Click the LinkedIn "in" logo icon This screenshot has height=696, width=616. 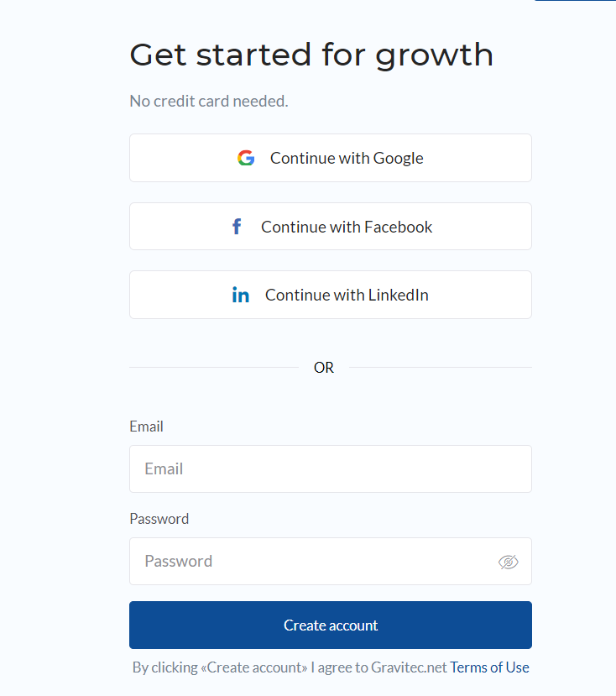click(241, 295)
